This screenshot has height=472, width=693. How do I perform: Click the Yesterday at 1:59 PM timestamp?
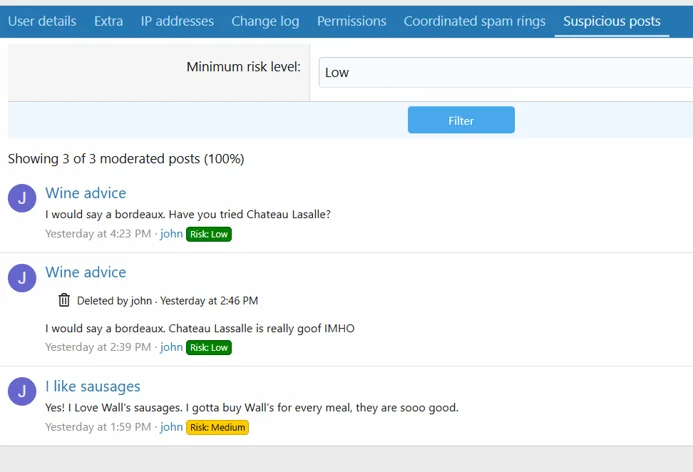(98, 427)
